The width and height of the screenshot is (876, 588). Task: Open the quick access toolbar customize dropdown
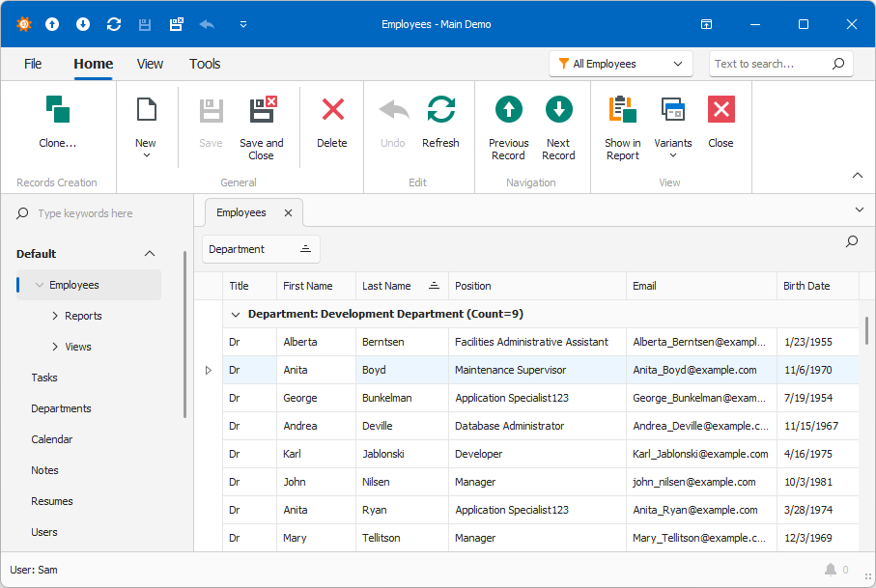(x=243, y=24)
